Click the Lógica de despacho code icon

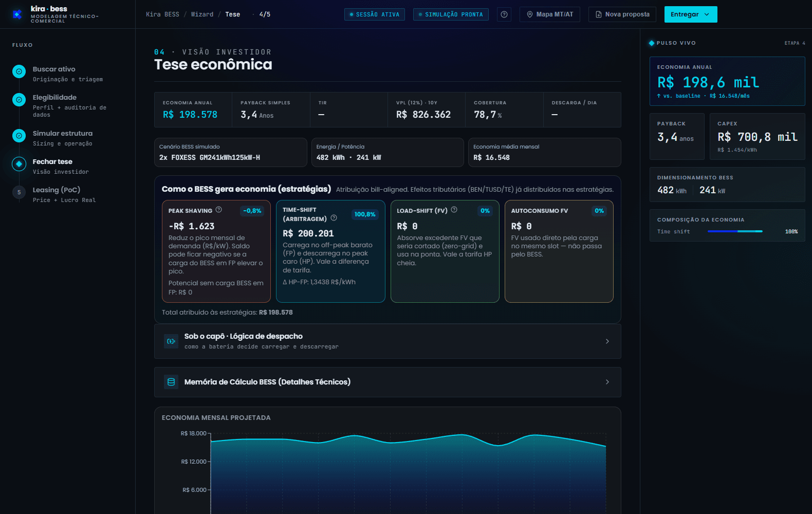[x=171, y=341]
